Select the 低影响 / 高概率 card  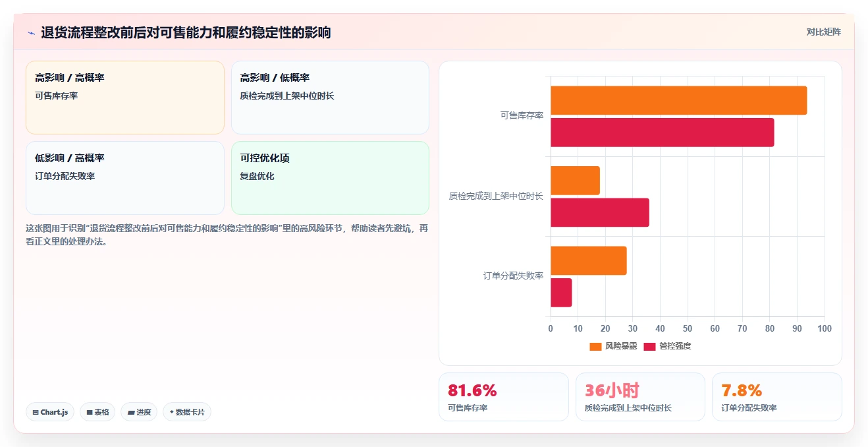tap(125, 178)
